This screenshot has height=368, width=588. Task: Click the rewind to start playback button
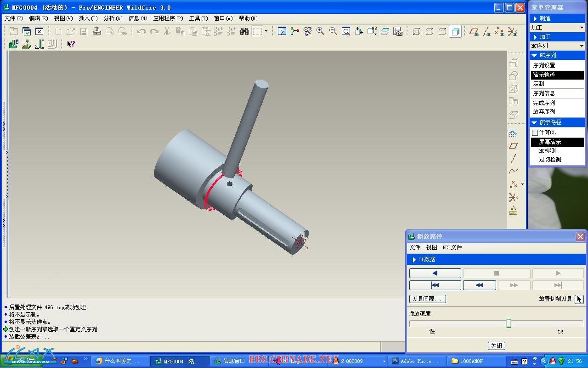(x=435, y=285)
